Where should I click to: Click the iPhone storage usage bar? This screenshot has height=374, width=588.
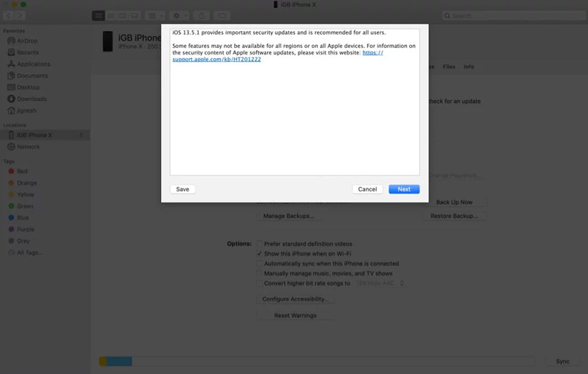click(x=317, y=361)
